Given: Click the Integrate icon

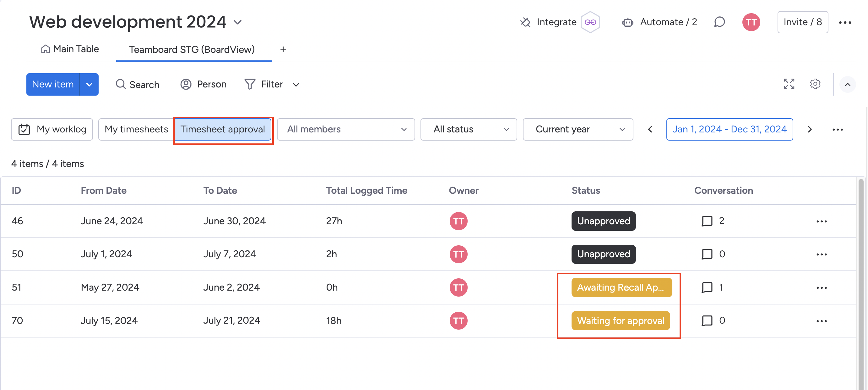Looking at the screenshot, I should point(525,22).
